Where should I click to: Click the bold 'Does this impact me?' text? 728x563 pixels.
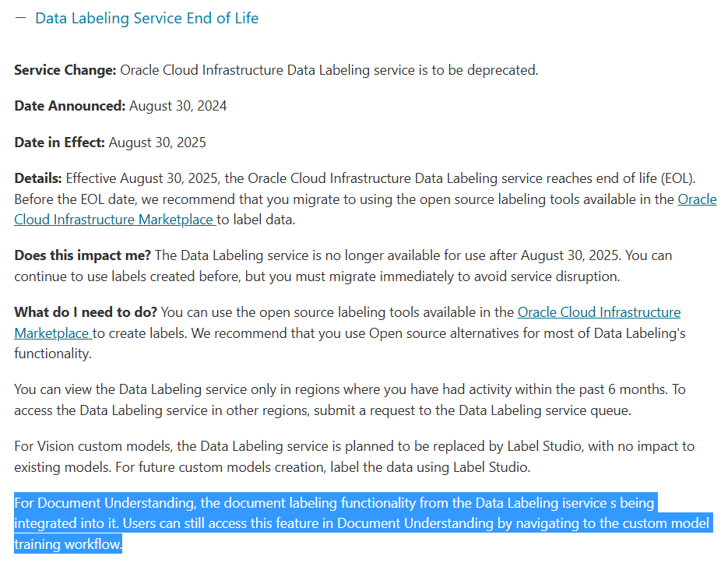click(x=82, y=255)
